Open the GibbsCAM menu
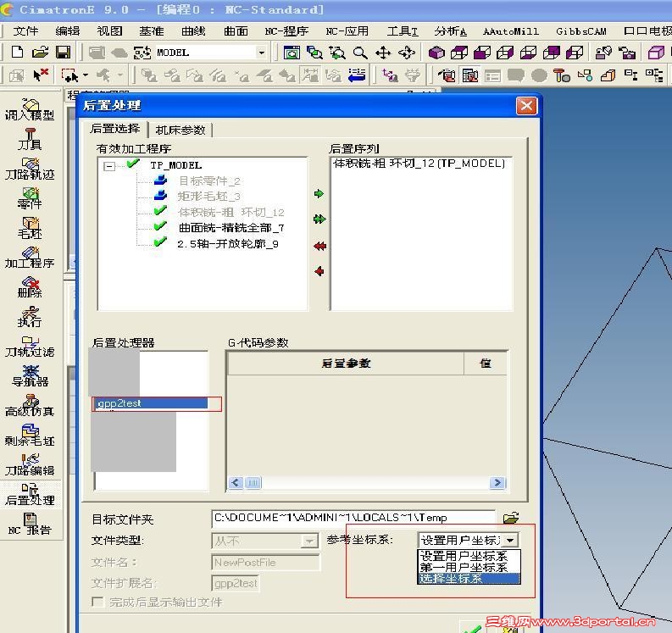Viewport: 672px width, 633px height. click(x=580, y=31)
